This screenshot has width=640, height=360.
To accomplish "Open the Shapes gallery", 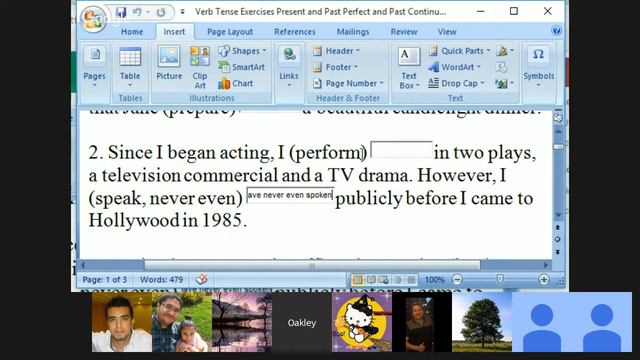I will click(242, 51).
